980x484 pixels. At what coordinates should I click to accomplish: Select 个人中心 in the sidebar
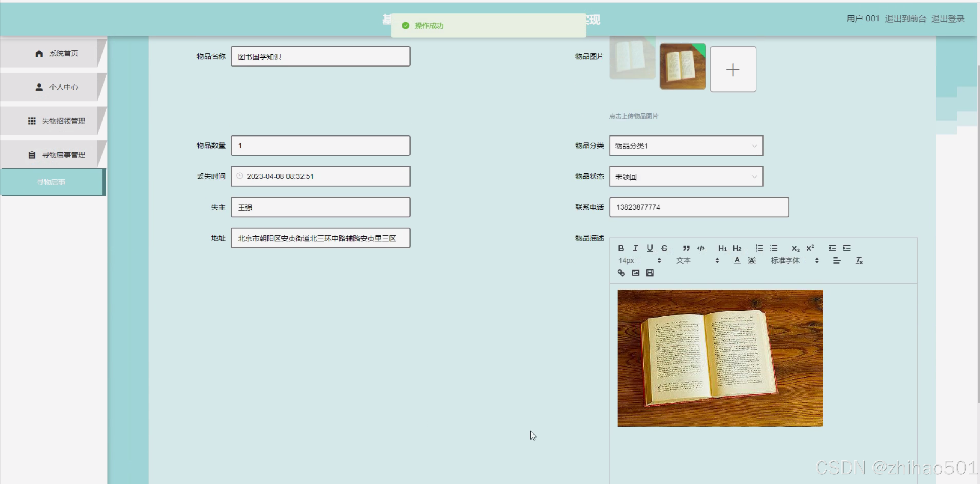[57, 87]
